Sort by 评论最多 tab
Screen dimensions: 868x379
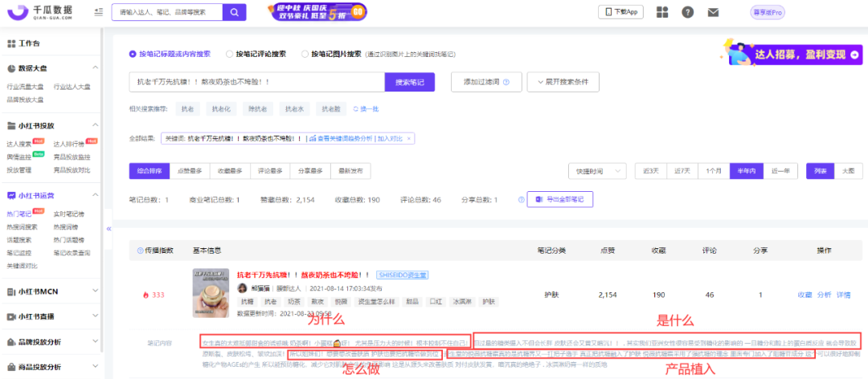(270, 171)
